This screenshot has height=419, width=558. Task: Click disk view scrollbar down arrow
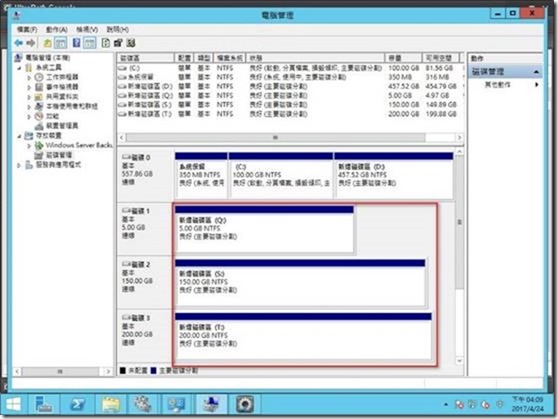point(459,361)
